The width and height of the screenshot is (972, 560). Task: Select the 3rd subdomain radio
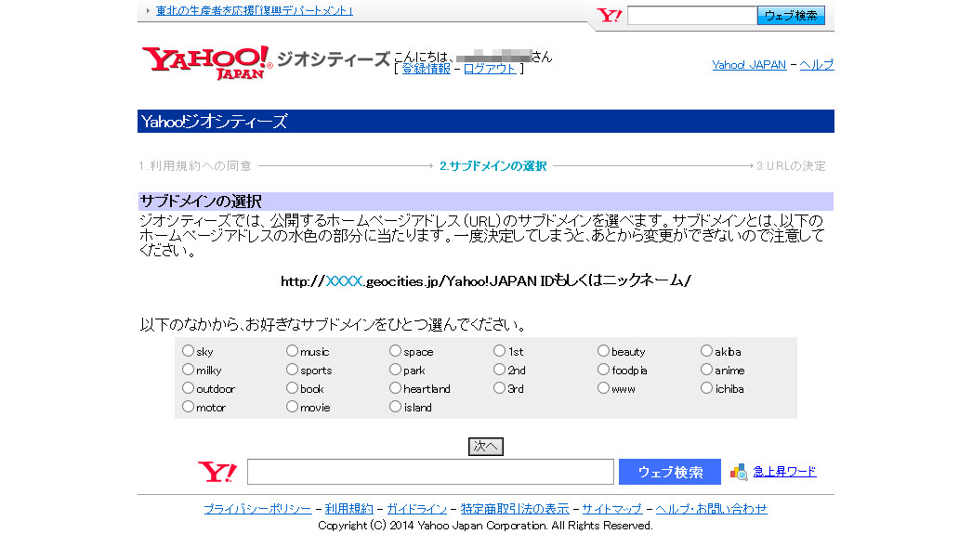point(499,388)
